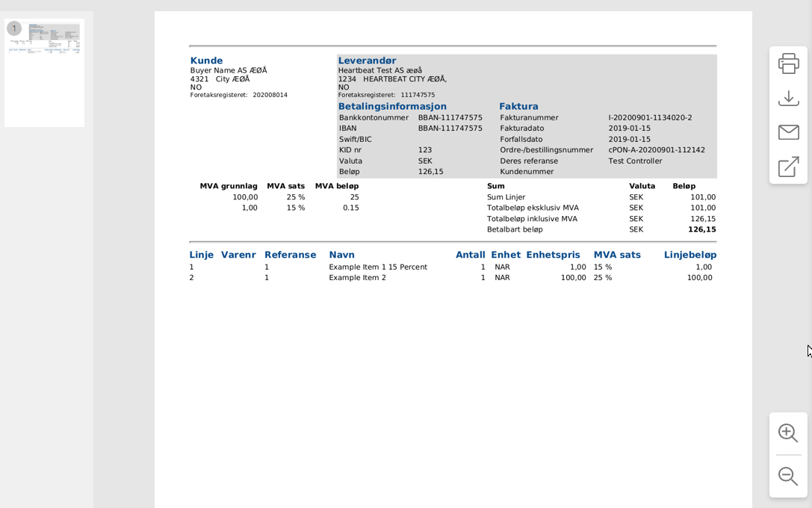Click the Linjebeløp column header
Screen dimensions: 812x508
click(x=689, y=255)
